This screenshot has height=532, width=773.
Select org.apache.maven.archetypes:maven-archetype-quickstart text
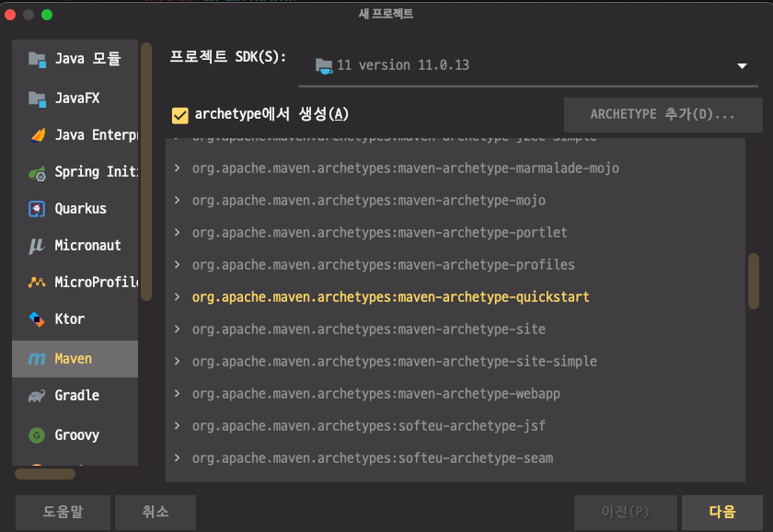pyautogui.click(x=390, y=297)
